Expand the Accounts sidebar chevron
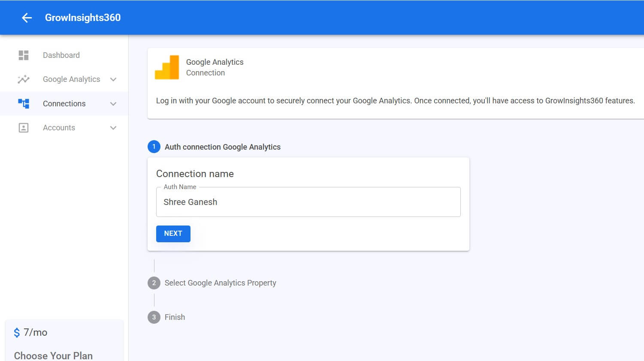The image size is (644, 361). (113, 128)
